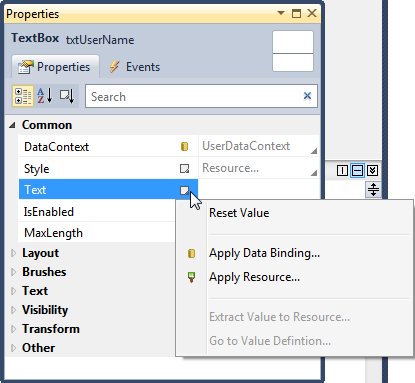Choose Apply Data Binding from context menu
The height and width of the screenshot is (383, 415).
pos(264,253)
